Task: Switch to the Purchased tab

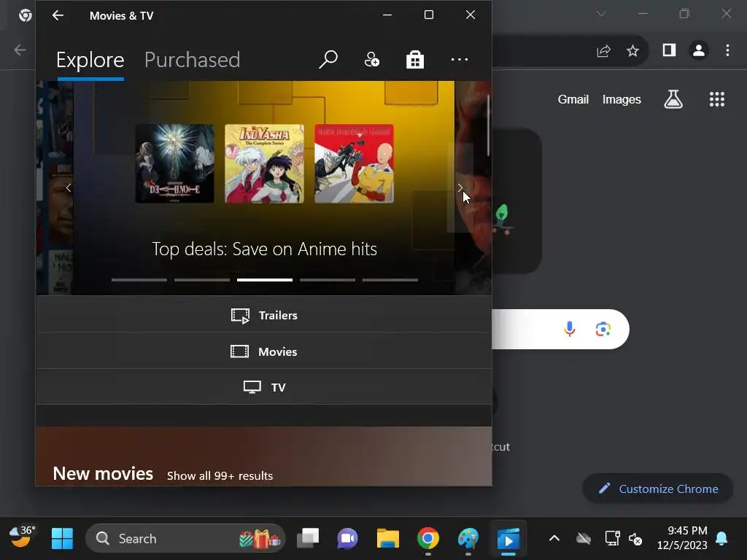Action: 192,60
